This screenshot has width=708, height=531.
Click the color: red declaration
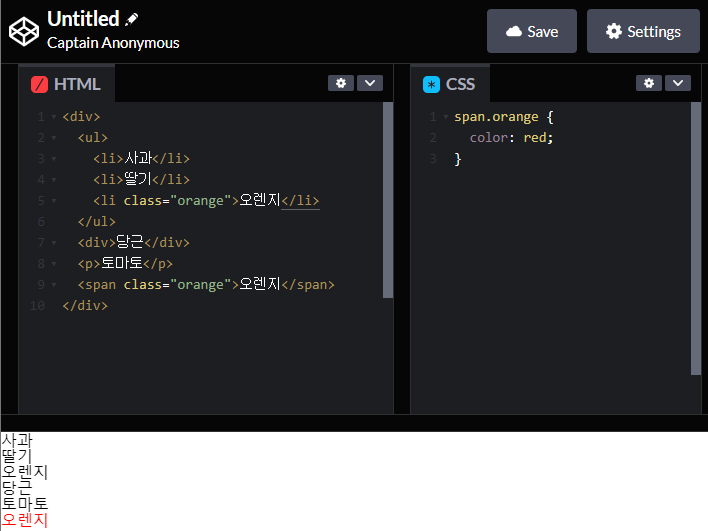pyautogui.click(x=511, y=138)
